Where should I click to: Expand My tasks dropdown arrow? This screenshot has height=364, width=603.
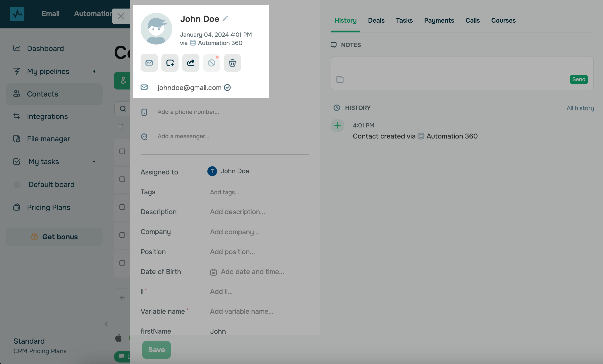[94, 161]
